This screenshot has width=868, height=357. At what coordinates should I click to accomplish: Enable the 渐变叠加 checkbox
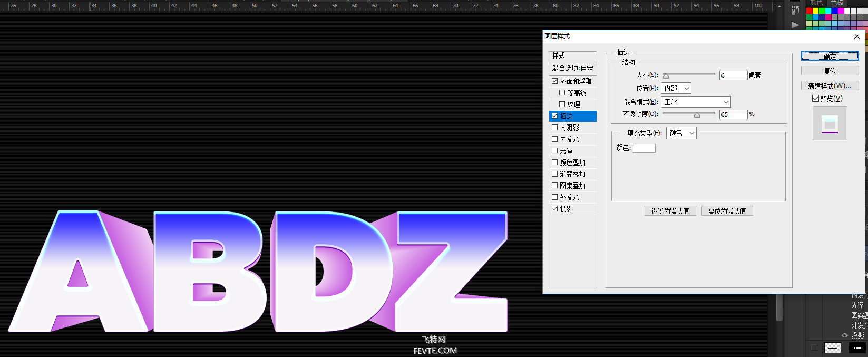tap(555, 174)
